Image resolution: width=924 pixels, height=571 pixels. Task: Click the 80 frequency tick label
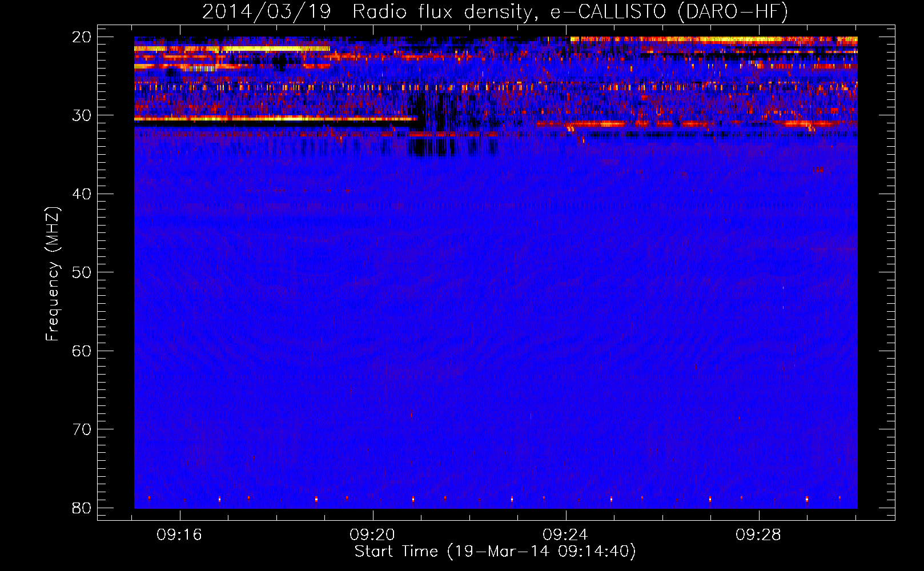coord(82,508)
